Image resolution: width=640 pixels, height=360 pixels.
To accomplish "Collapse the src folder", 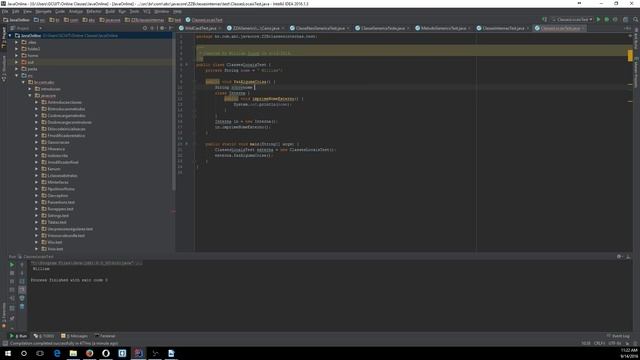I will [17, 76].
